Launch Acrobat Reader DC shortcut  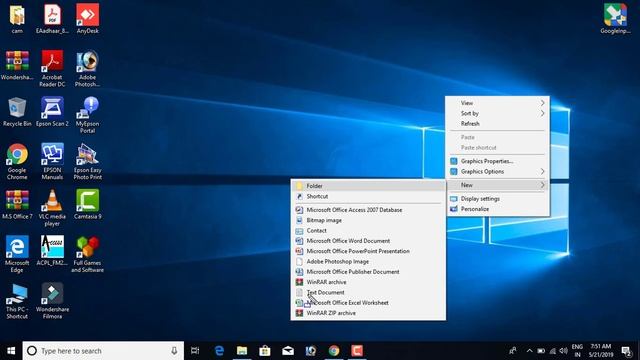[52, 68]
